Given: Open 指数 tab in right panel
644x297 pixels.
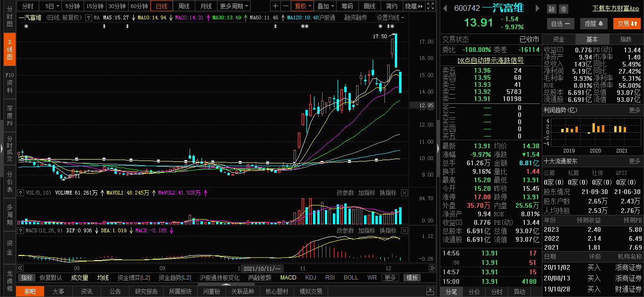Looking at the screenshot, I should coord(626,39).
